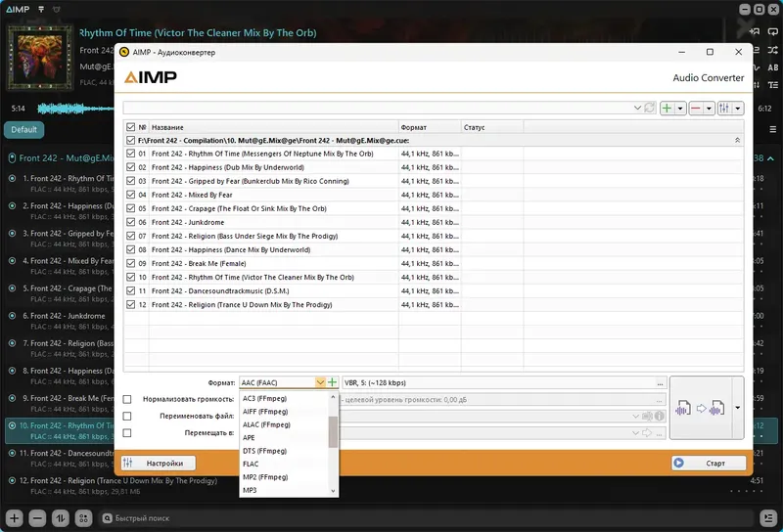Image resolution: width=783 pixels, height=532 pixels.
Task: Click the remove minus button in AIMP bottom bar
Action: [37, 518]
